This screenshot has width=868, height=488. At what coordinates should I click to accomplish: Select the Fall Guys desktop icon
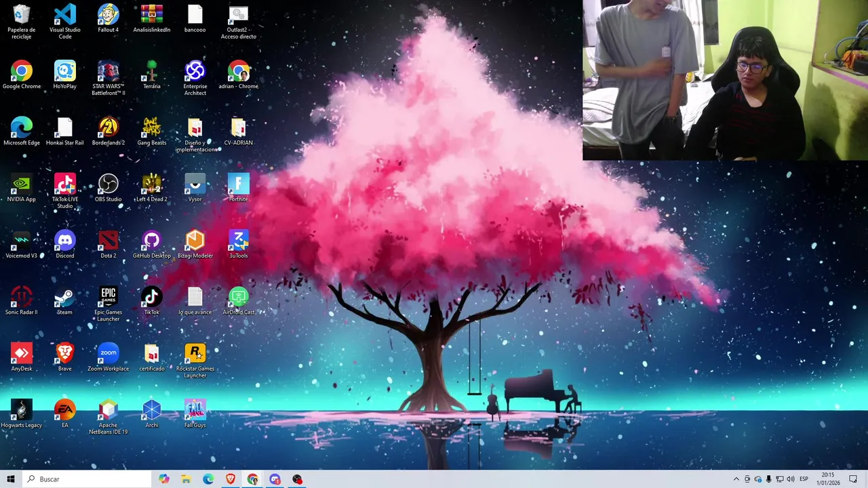[195, 410]
